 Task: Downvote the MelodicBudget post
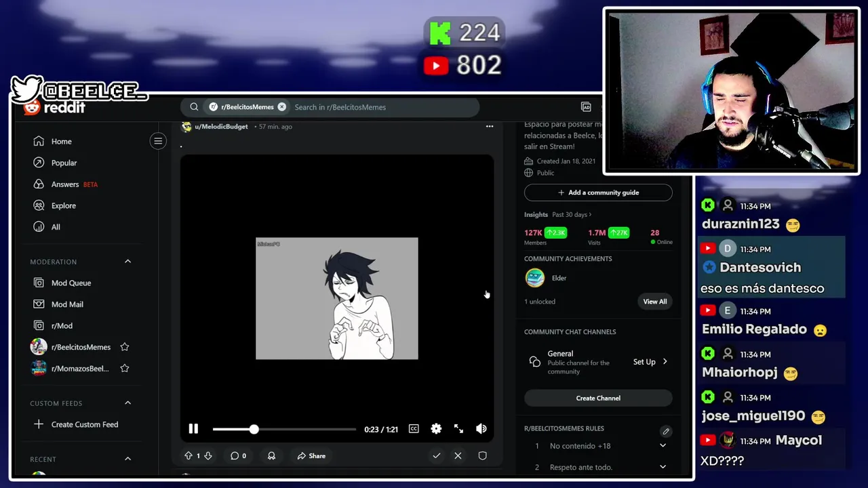(208, 456)
